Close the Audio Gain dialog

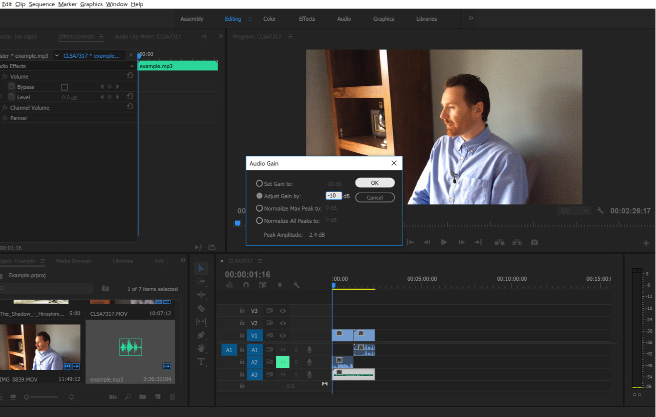(x=394, y=163)
